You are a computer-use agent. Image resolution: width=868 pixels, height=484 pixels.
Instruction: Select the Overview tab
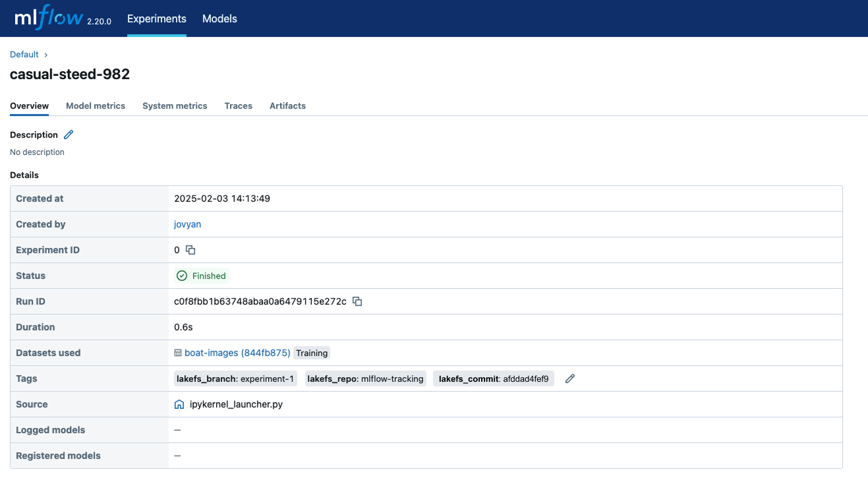pos(30,106)
